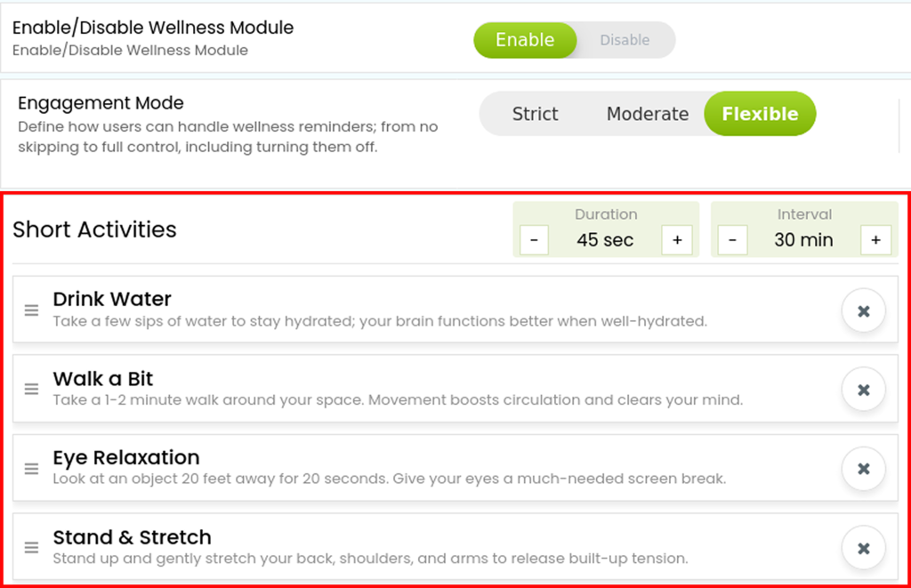Switch engagement mode to Moderate
This screenshot has height=588, width=911.
648,114
